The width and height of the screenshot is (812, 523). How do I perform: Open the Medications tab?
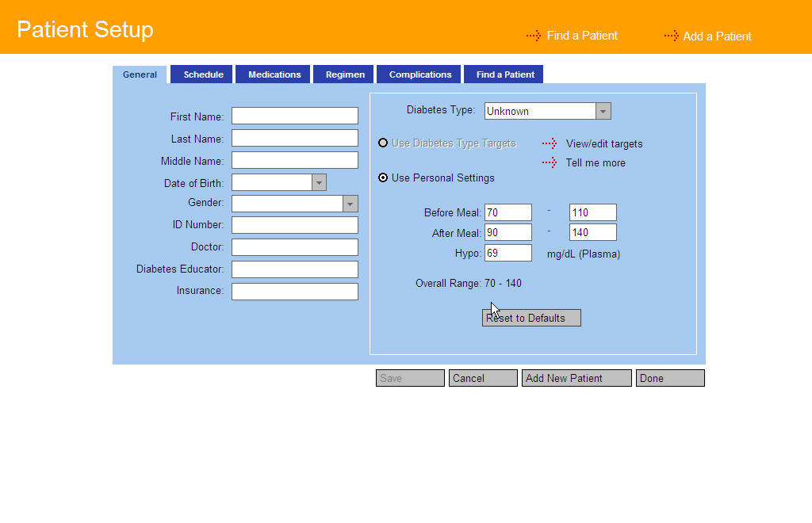pyautogui.click(x=274, y=74)
